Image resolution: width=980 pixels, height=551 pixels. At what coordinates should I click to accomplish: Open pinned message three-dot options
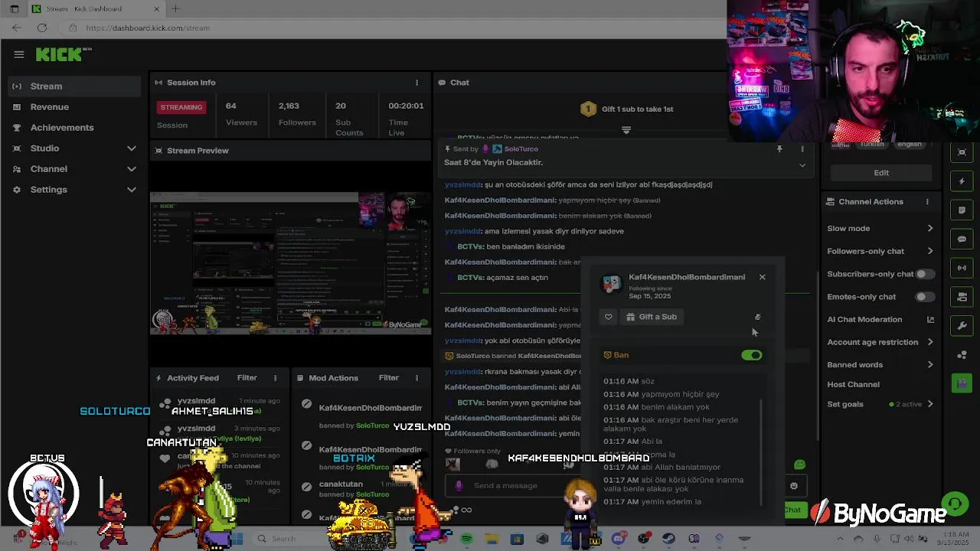802,149
